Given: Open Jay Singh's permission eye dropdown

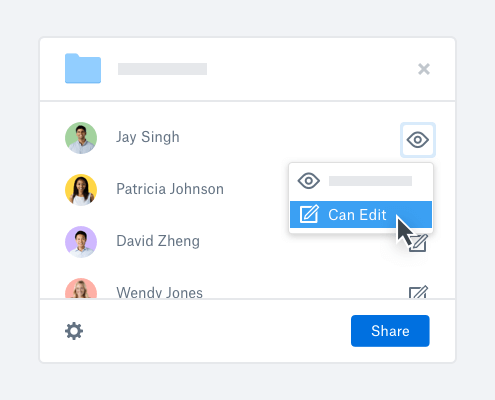Looking at the screenshot, I should 418,140.
